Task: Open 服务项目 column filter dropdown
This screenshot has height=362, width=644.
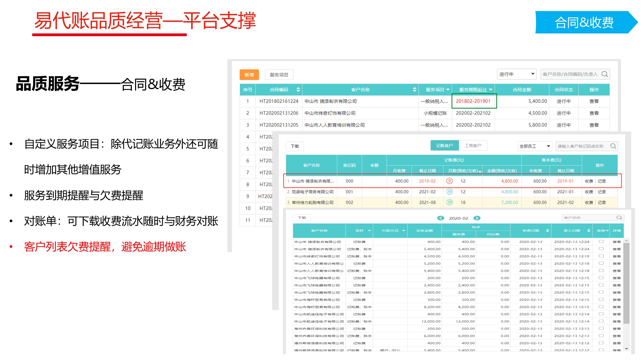Action: [x=448, y=89]
